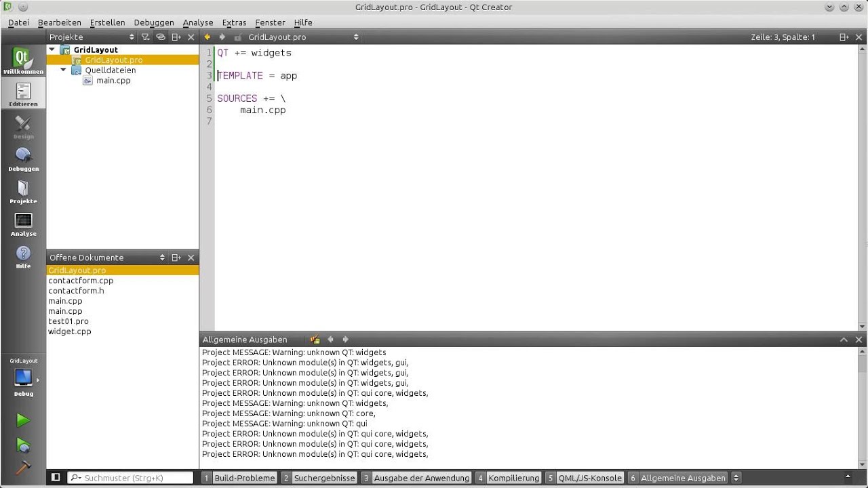The width and height of the screenshot is (868, 488).
Task: Open the Offene Dokumente view selector dropdown
Action: coord(162,258)
